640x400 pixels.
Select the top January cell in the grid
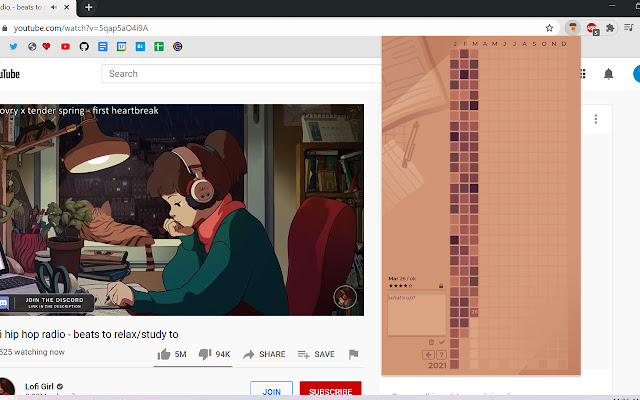(455, 54)
